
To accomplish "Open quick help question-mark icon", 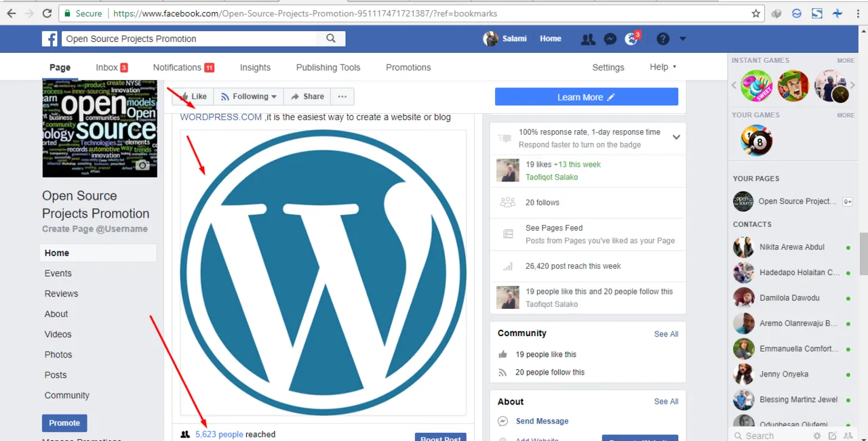I will click(663, 39).
